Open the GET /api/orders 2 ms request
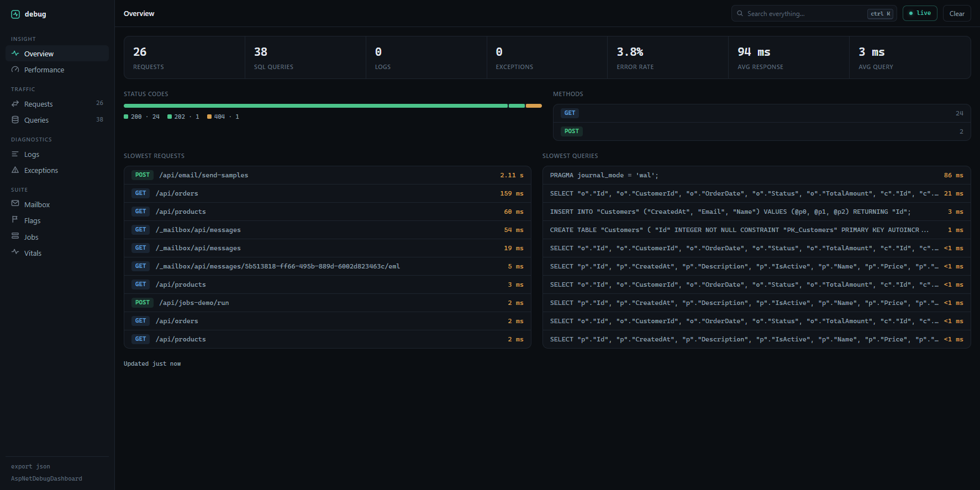Screen dimensions: 980x490 [x=328, y=321]
